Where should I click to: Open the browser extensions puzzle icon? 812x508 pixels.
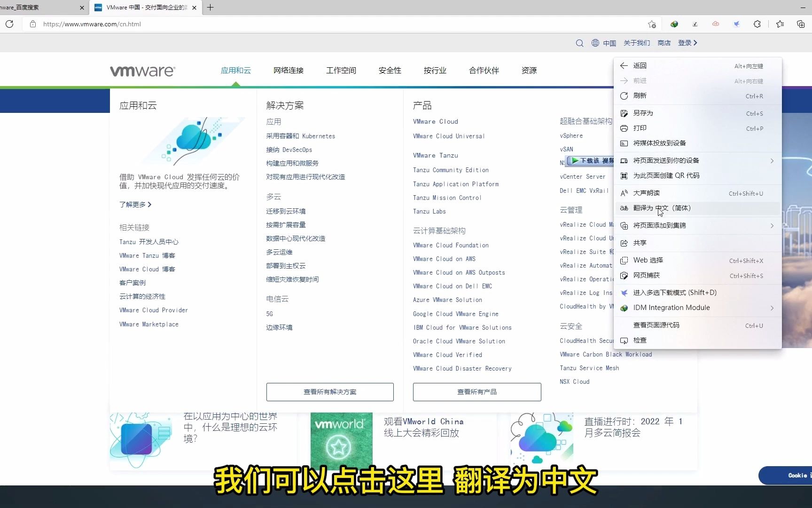click(757, 24)
